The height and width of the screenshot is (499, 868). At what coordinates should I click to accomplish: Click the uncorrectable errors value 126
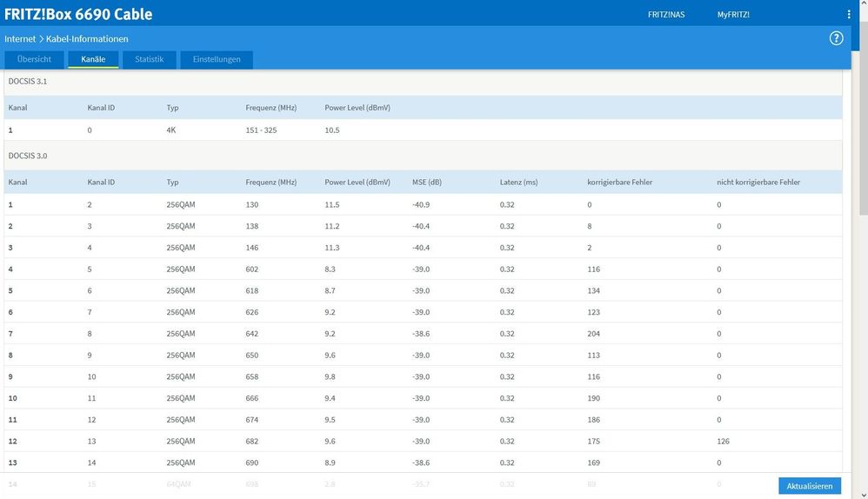(723, 442)
